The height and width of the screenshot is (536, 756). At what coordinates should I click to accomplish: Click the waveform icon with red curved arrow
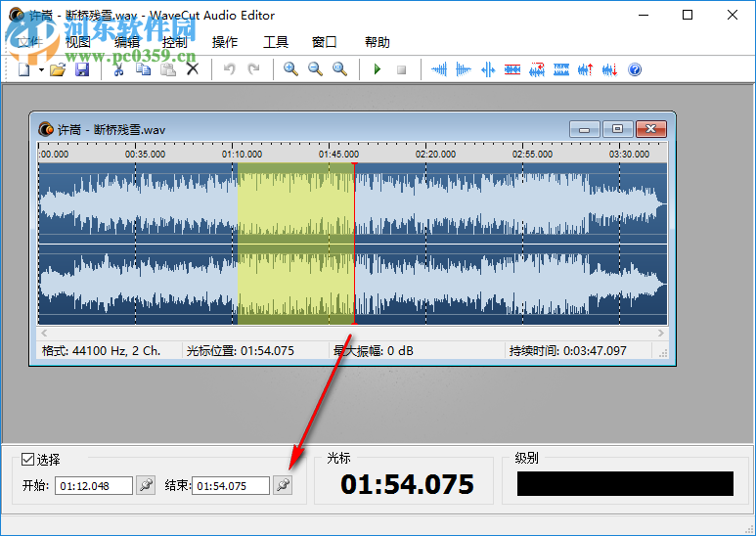coord(537,69)
